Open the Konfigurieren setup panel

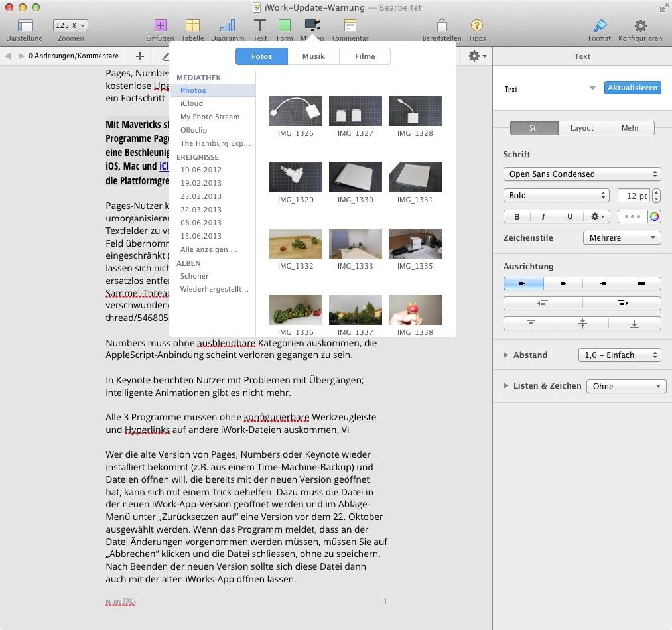click(x=640, y=25)
